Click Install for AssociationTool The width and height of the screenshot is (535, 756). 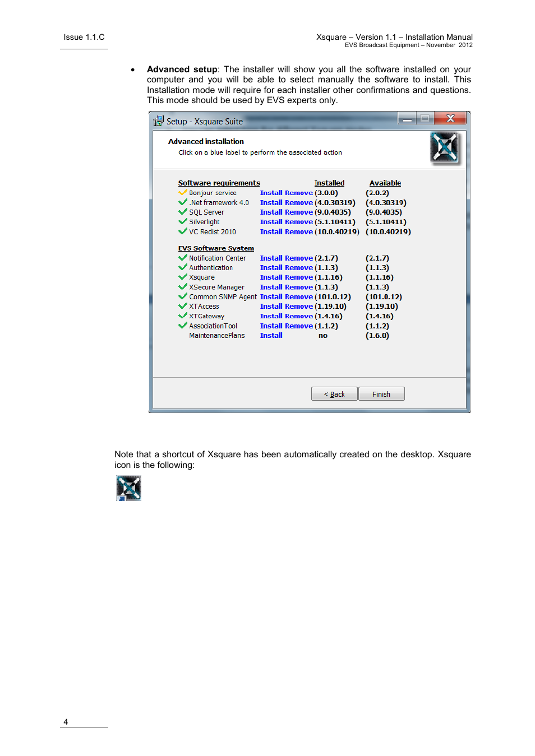(271, 326)
